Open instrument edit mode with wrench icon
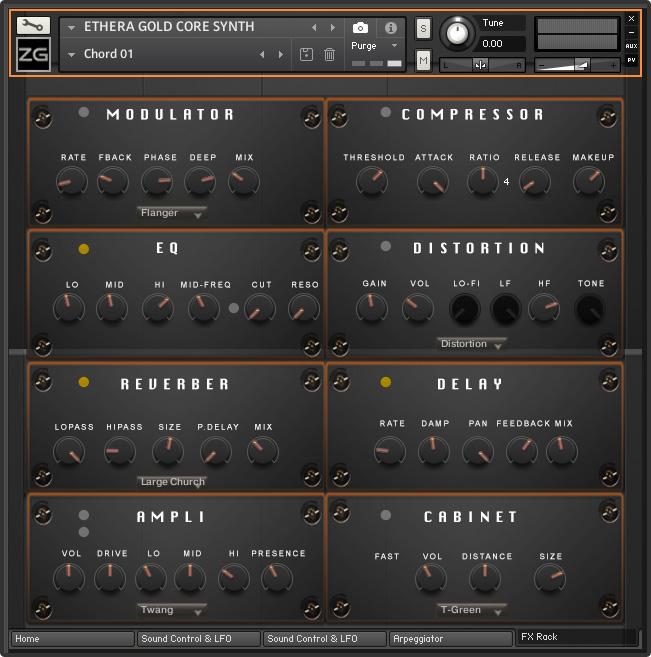Viewport: 651px width, 657px height. pyautogui.click(x=33, y=26)
